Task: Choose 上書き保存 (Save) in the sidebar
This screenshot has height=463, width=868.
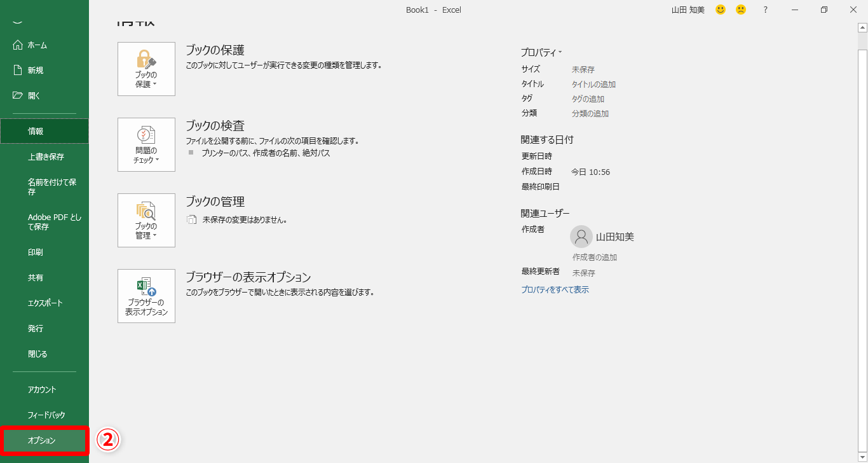Action: coord(44,157)
